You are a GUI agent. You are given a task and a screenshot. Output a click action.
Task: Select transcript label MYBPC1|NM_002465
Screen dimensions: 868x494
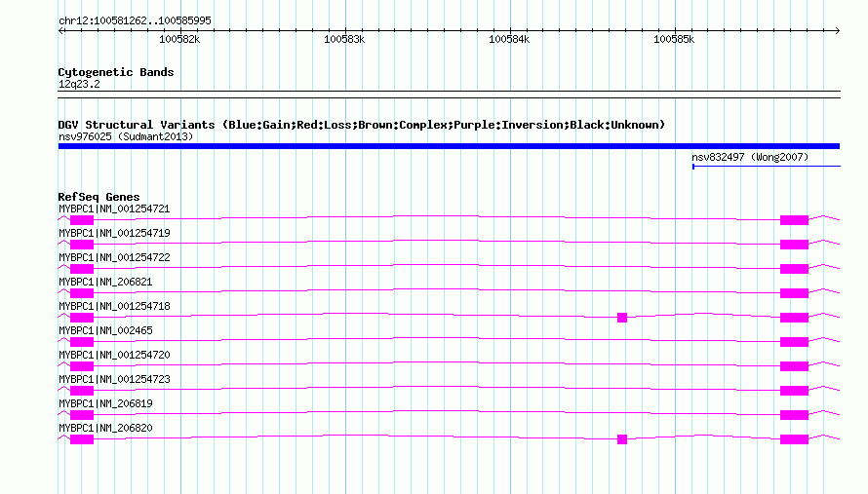(x=105, y=331)
